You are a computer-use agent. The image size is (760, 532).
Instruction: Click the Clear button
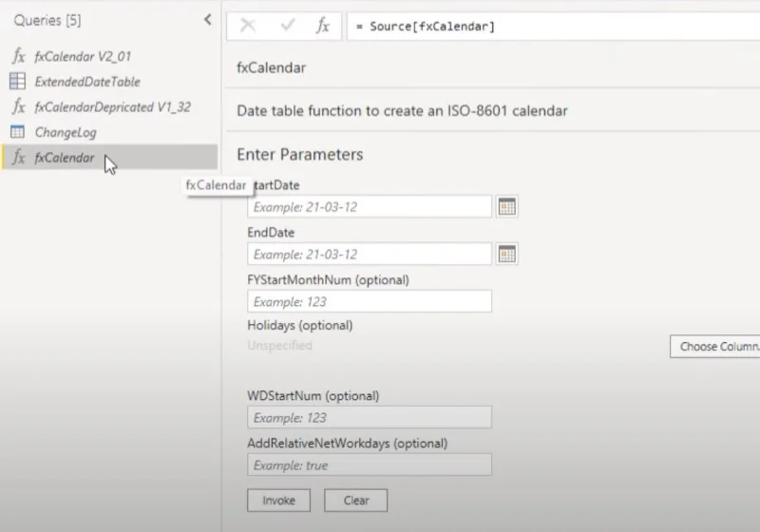(355, 501)
